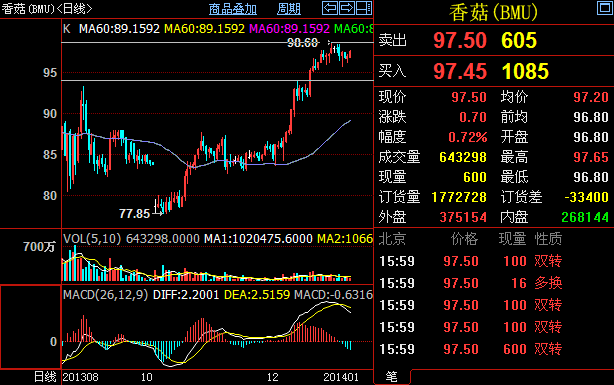Click the 201401 date on time axis
614x385 pixels.
pyautogui.click(x=341, y=377)
